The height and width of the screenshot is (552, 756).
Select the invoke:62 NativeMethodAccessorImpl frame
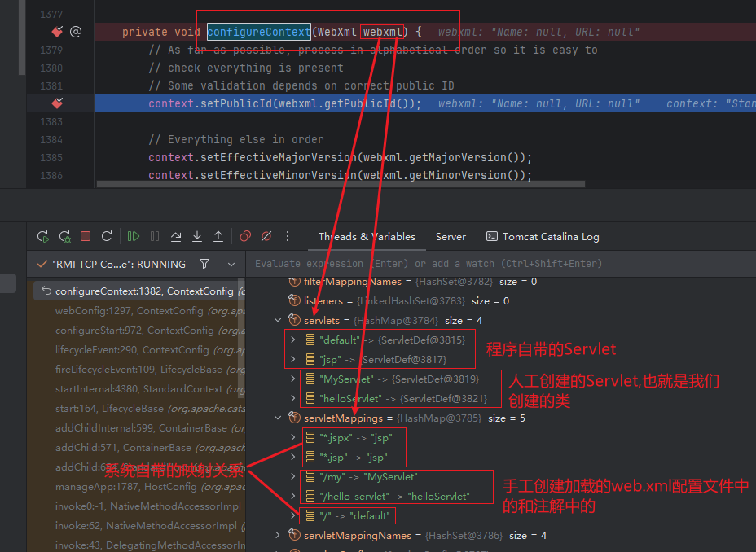click(139, 525)
